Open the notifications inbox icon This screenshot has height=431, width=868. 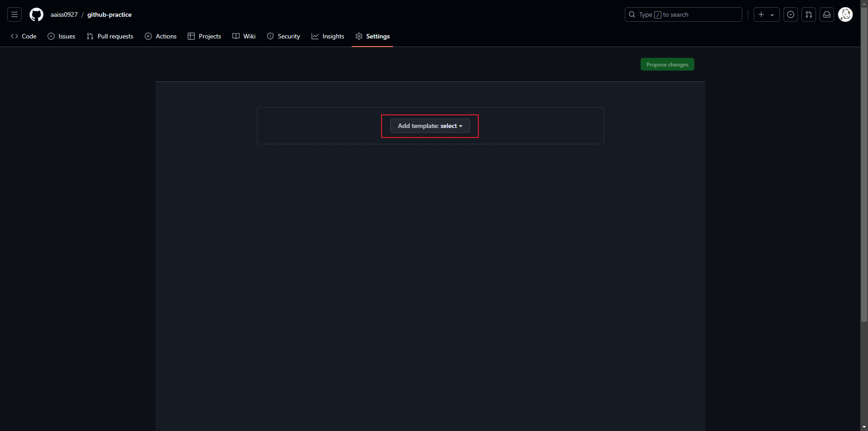click(827, 14)
